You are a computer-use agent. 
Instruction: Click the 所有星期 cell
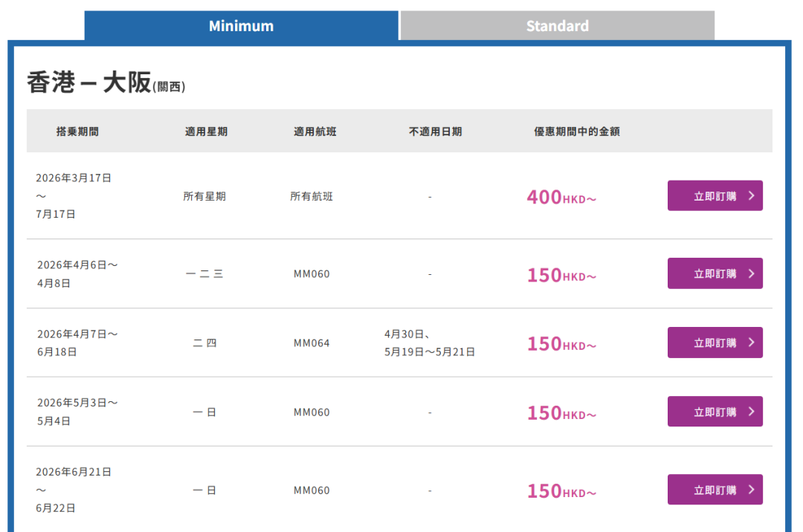click(x=204, y=196)
